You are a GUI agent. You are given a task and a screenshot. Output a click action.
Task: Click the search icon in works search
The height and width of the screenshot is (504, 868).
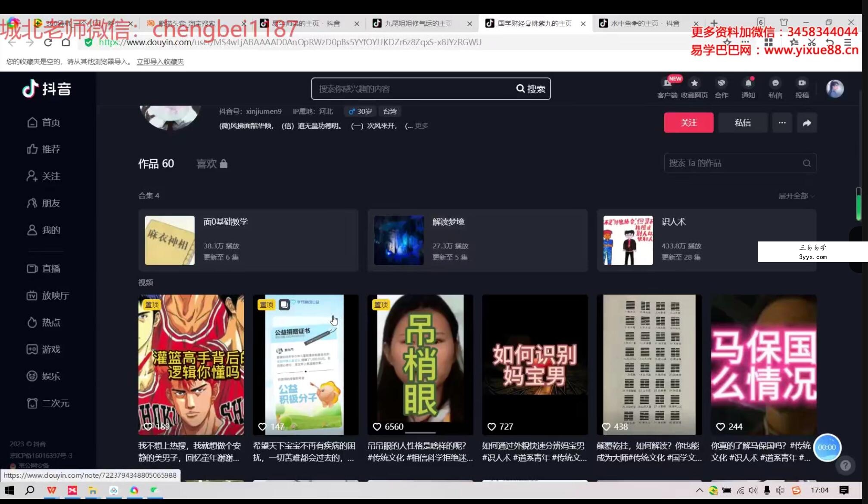click(x=807, y=163)
